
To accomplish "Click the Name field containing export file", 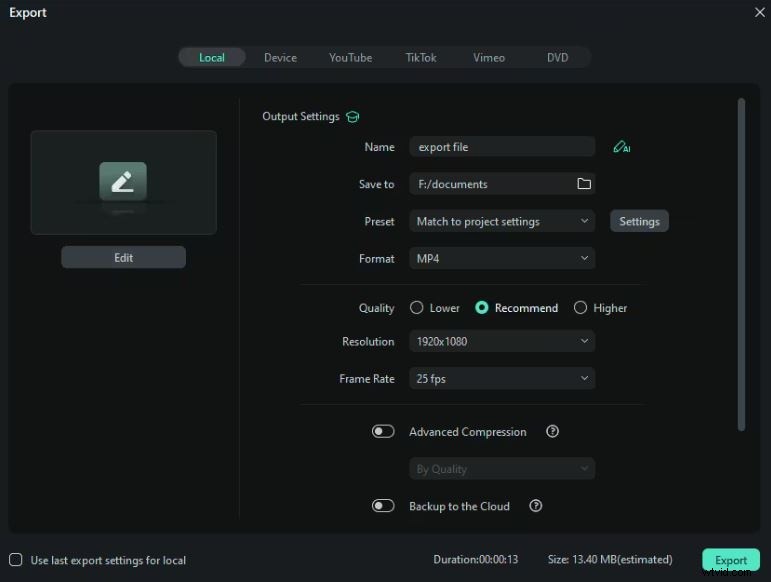I will point(502,147).
